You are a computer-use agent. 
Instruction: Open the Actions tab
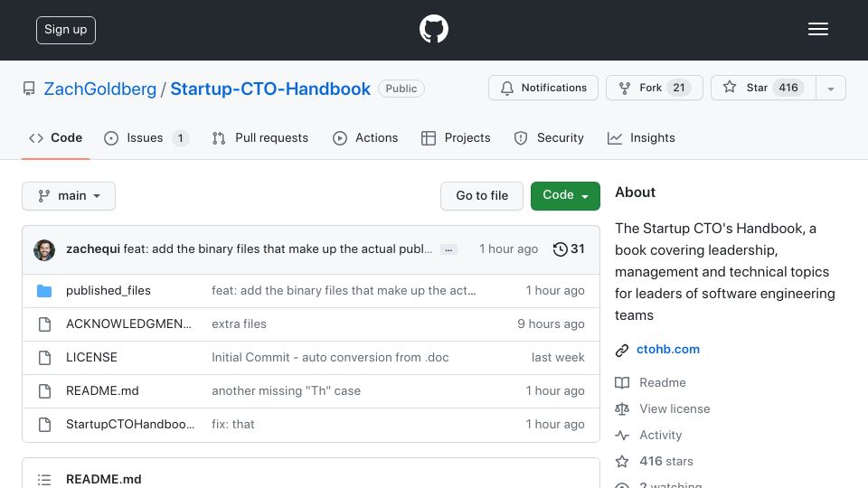tap(365, 137)
